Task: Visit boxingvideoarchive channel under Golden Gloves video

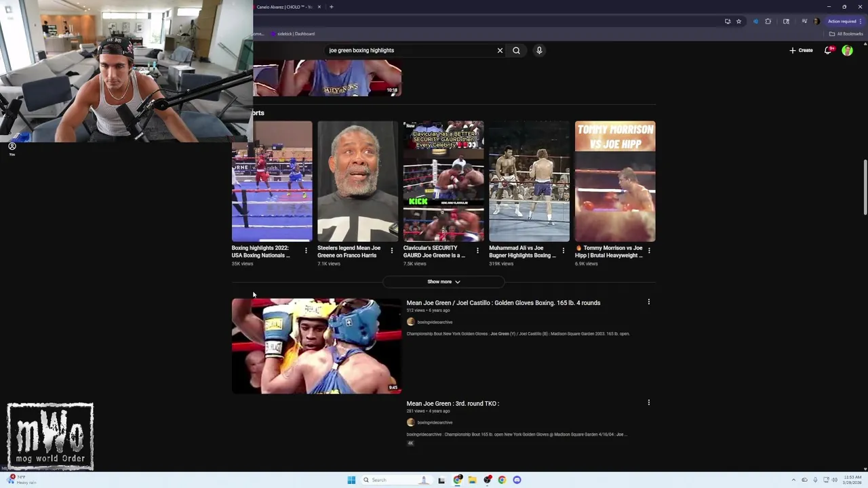Action: coord(435,322)
